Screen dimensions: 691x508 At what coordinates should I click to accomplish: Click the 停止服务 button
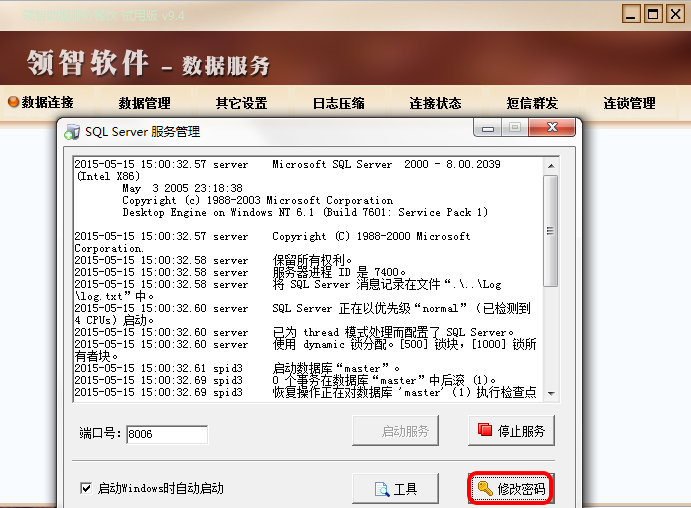coord(511,430)
